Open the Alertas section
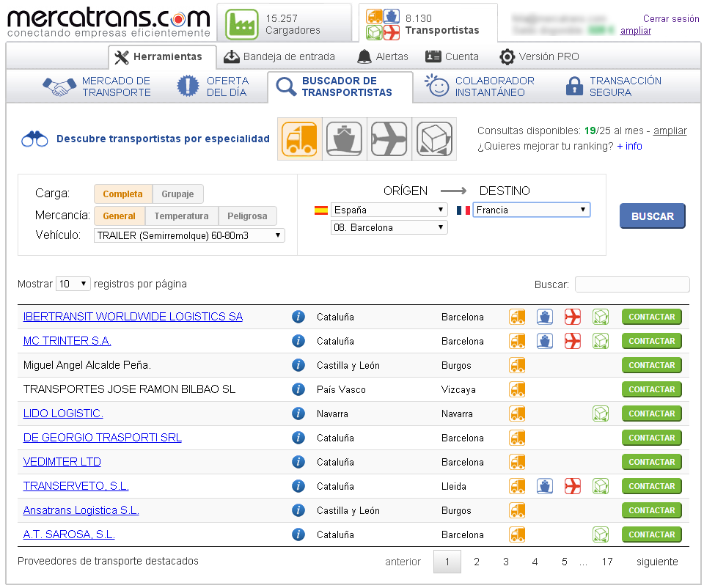Image resolution: width=704 pixels, height=588 pixels. pyautogui.click(x=383, y=57)
